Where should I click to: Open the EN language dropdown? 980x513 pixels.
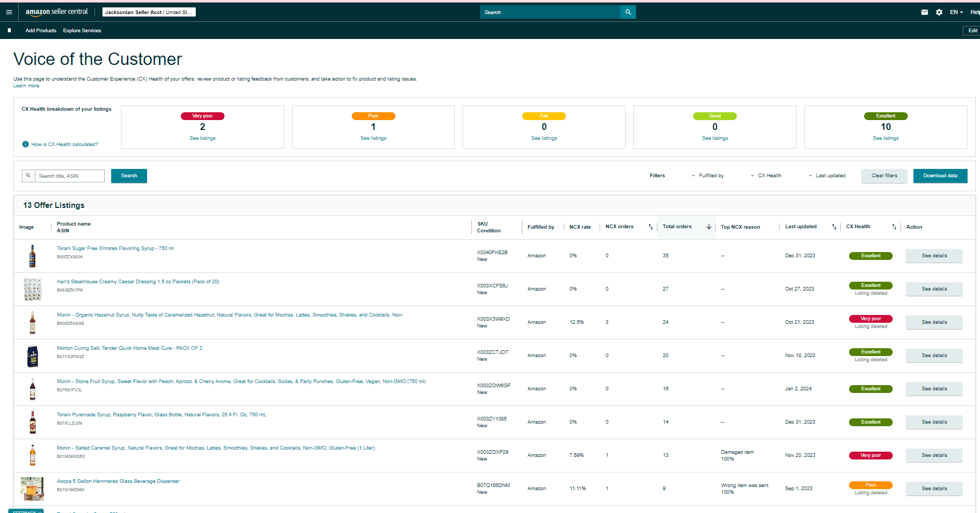tap(957, 12)
